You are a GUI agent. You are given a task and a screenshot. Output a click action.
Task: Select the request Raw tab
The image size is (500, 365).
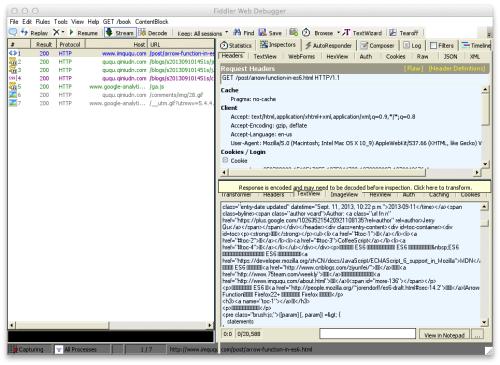(422, 57)
